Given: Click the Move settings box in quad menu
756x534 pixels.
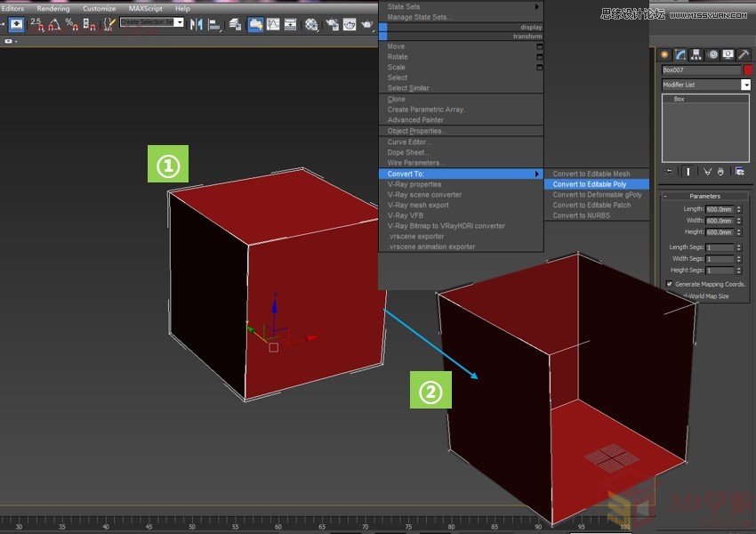Looking at the screenshot, I should tap(540, 46).
